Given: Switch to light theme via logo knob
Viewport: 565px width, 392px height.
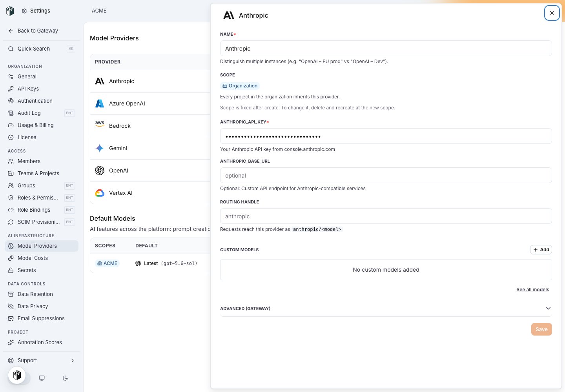Looking at the screenshot, I should pyautogui.click(x=17, y=375).
